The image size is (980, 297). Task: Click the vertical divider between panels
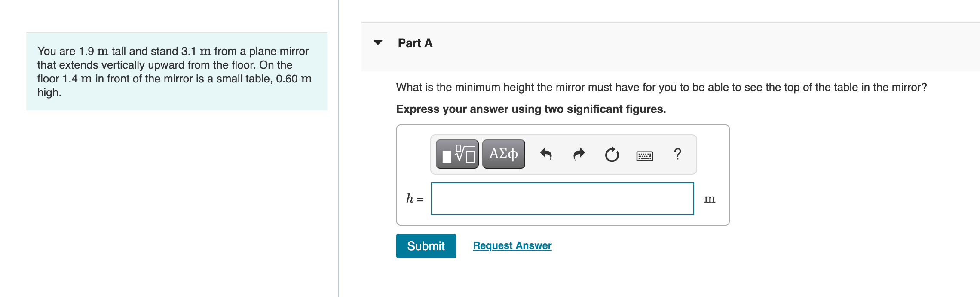[339, 148]
